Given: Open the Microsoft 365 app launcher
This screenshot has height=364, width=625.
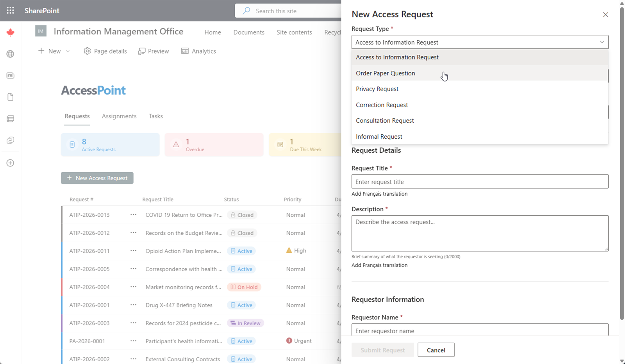Looking at the screenshot, I should 10,11.
